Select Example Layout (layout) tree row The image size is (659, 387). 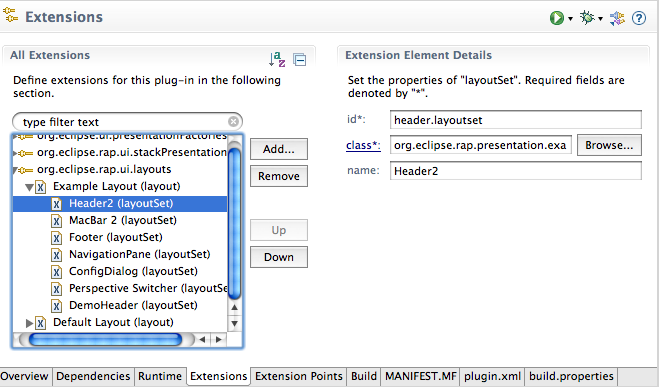tap(120, 186)
